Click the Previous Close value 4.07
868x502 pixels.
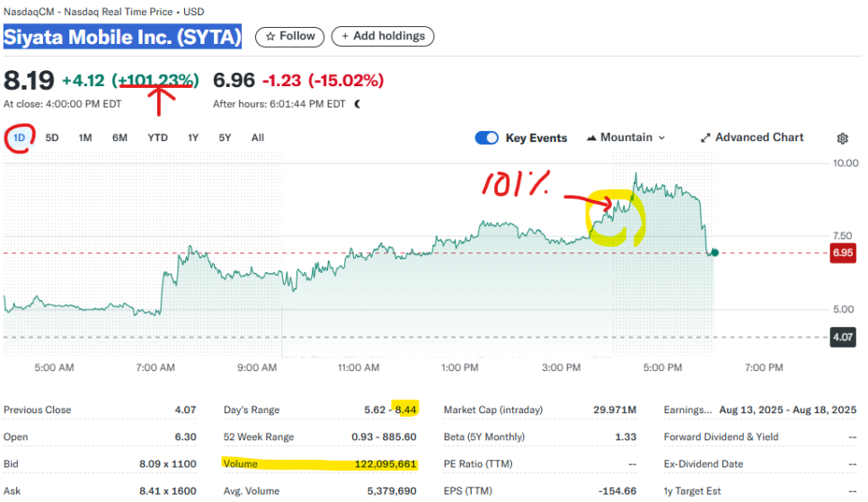[x=185, y=410]
